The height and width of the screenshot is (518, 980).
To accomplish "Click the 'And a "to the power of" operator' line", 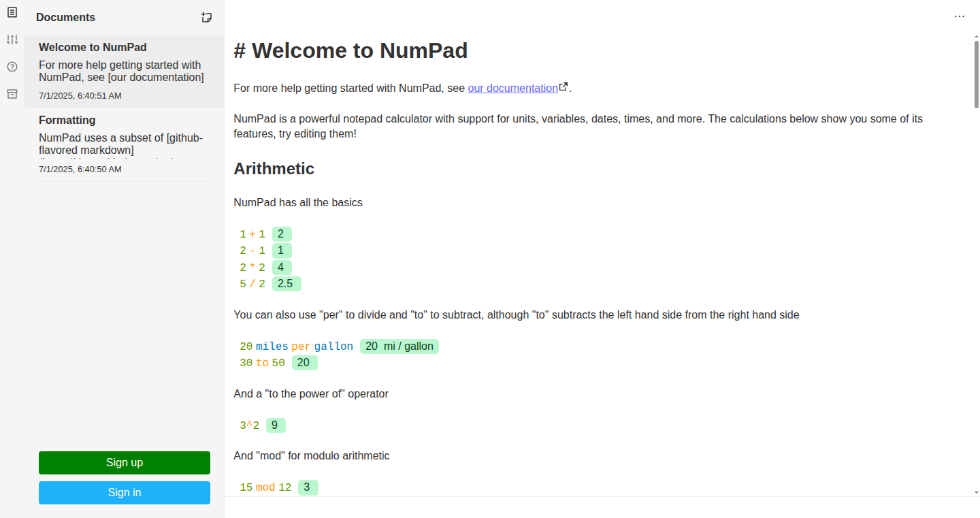I will point(311,393).
